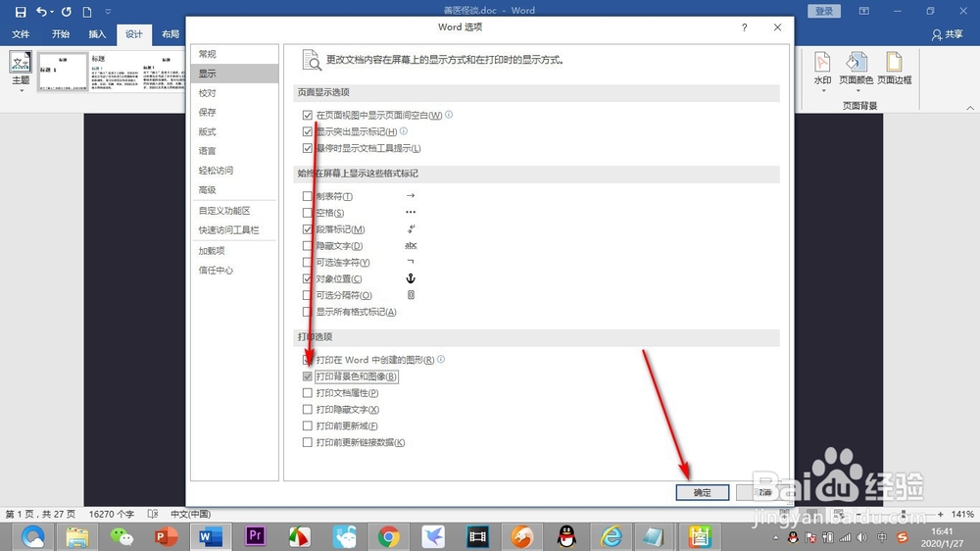The height and width of the screenshot is (551, 980).
Task: Click the 16270 个字 word count
Action: click(x=112, y=514)
